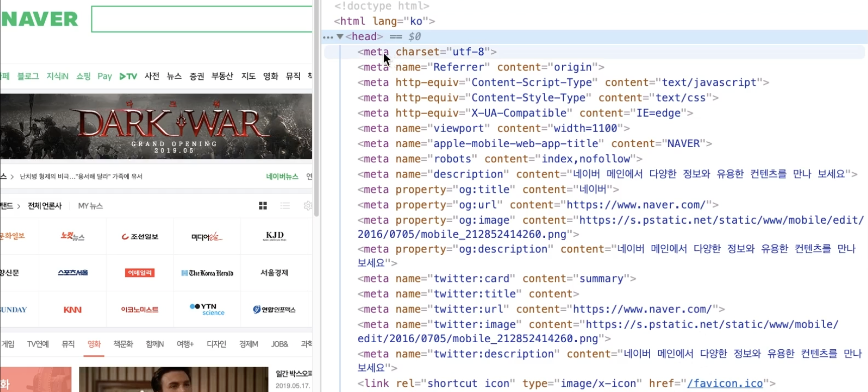The image size is (868, 392).
Task: Select the meta og:title node
Action: pyautogui.click(x=488, y=190)
